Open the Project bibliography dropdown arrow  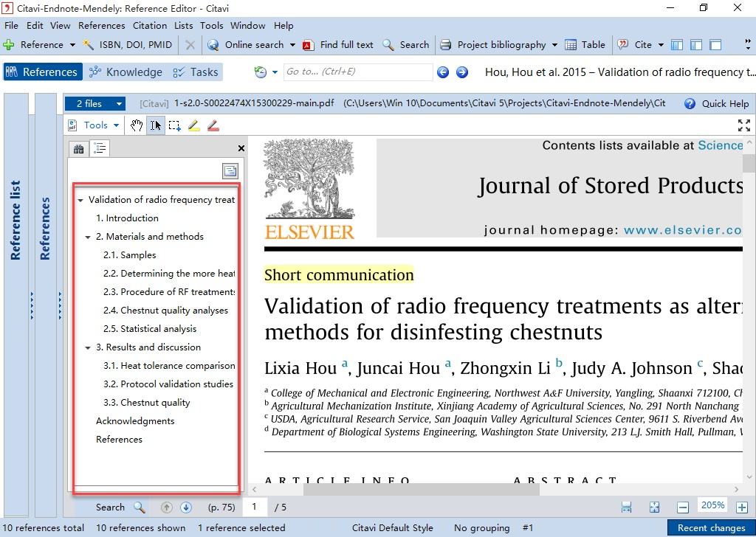click(x=554, y=45)
